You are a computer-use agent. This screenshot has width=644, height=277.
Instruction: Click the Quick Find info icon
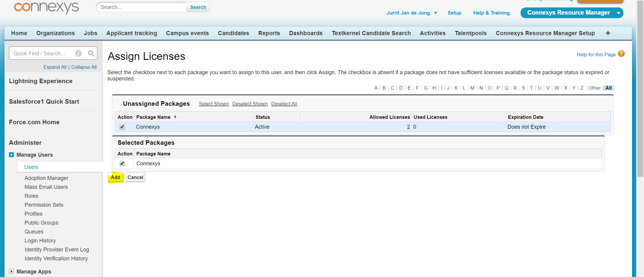coord(78,53)
